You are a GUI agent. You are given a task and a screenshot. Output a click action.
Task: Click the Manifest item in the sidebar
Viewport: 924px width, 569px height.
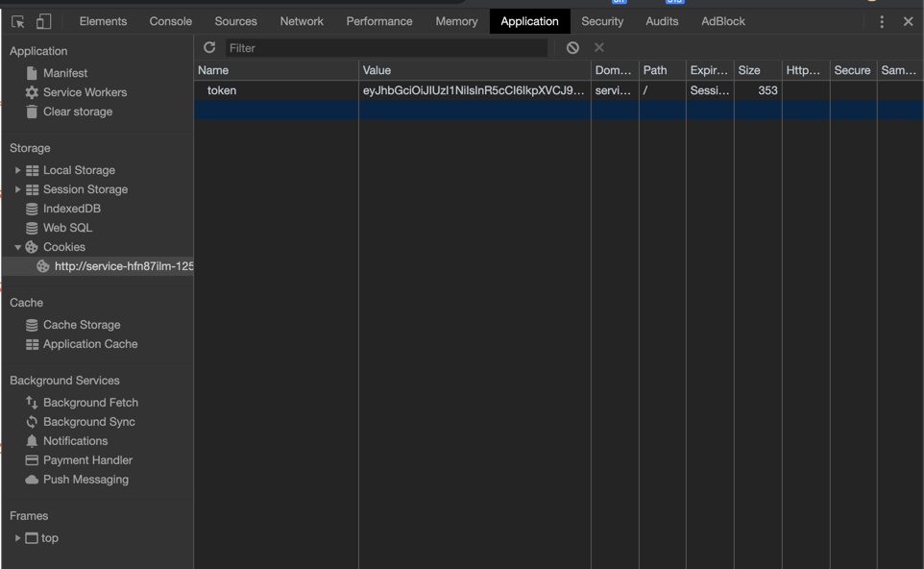(64, 73)
